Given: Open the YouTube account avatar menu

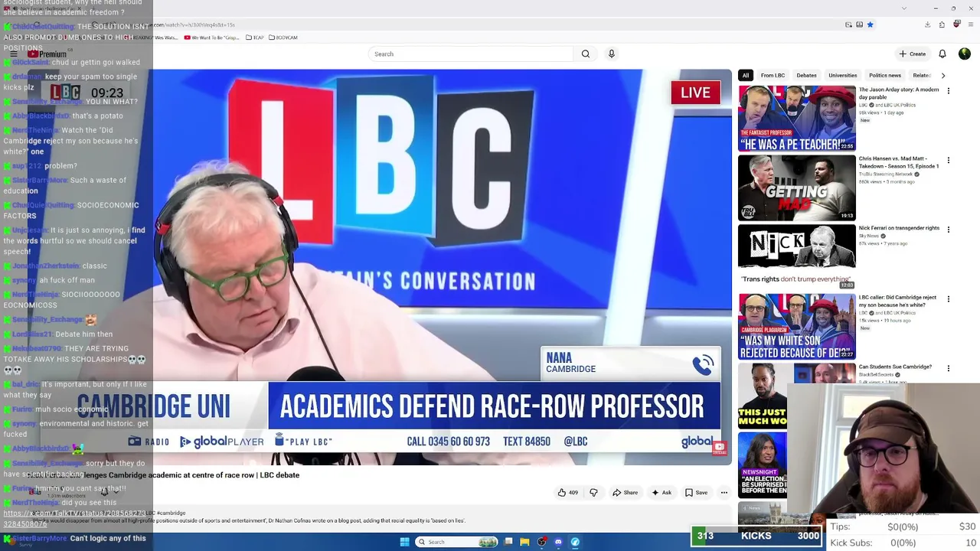Looking at the screenshot, I should tap(964, 54).
